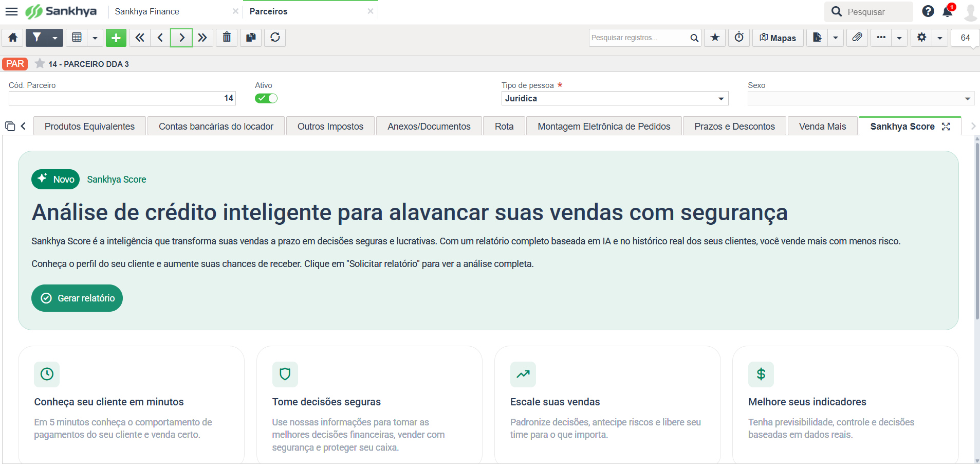Open the Mapas button
The width and height of the screenshot is (980, 464).
[778, 38]
